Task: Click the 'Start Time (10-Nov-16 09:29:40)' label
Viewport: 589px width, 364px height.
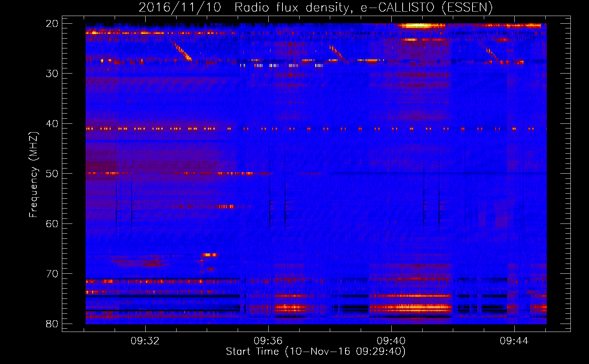Action: point(316,352)
